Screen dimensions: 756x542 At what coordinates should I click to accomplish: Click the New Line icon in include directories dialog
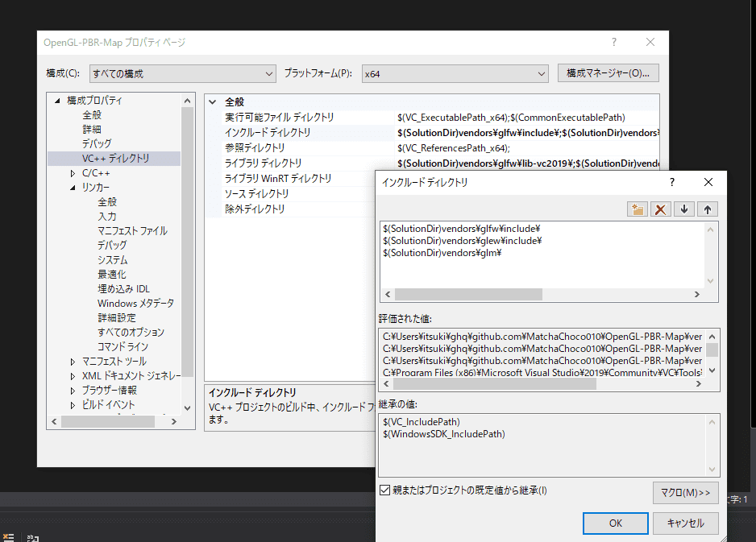(638, 209)
